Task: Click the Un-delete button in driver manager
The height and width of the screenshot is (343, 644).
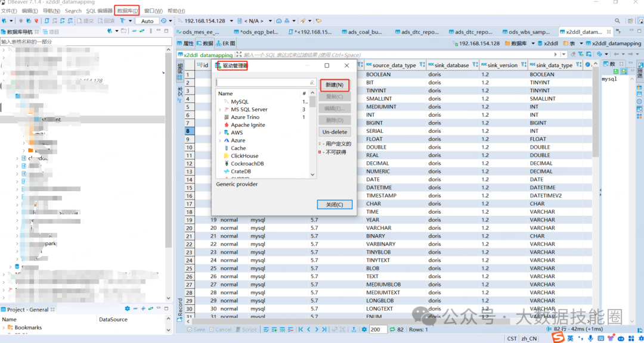Action: pos(335,132)
